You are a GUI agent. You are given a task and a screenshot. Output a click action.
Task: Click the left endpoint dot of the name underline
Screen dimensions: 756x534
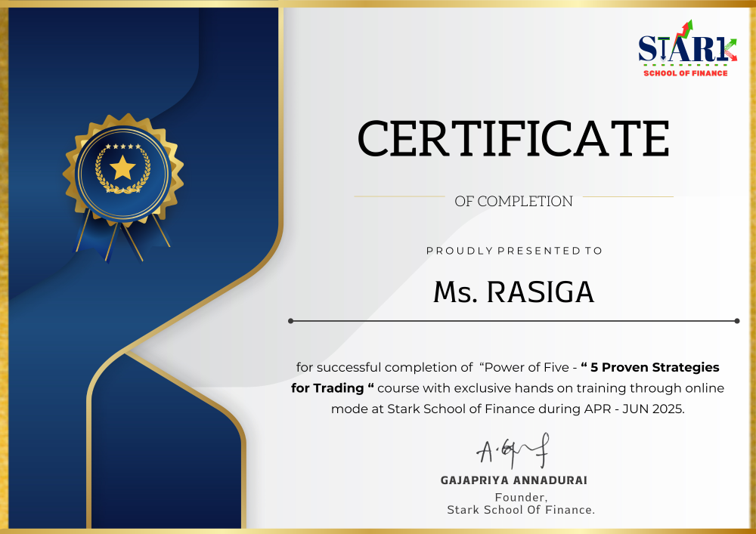tap(291, 321)
